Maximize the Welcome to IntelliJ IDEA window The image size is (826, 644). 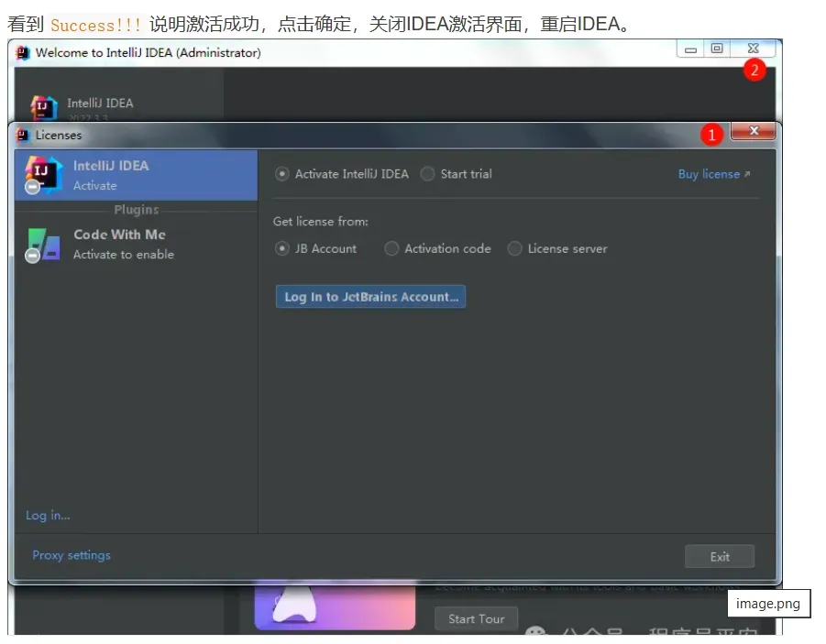coord(717,49)
